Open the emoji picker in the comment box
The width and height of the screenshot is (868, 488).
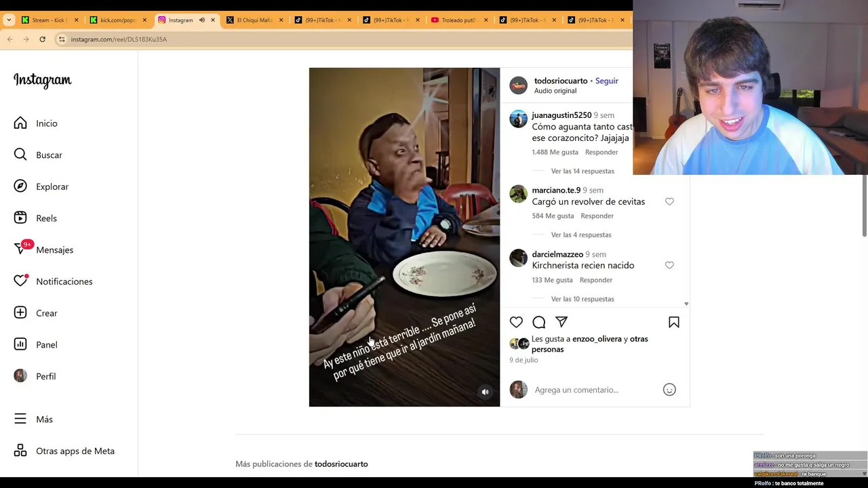pos(669,390)
